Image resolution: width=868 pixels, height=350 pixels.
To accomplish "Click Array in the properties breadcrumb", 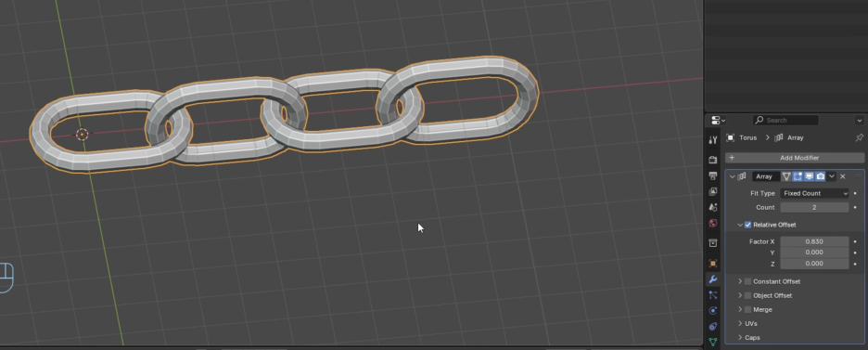I will pos(795,137).
